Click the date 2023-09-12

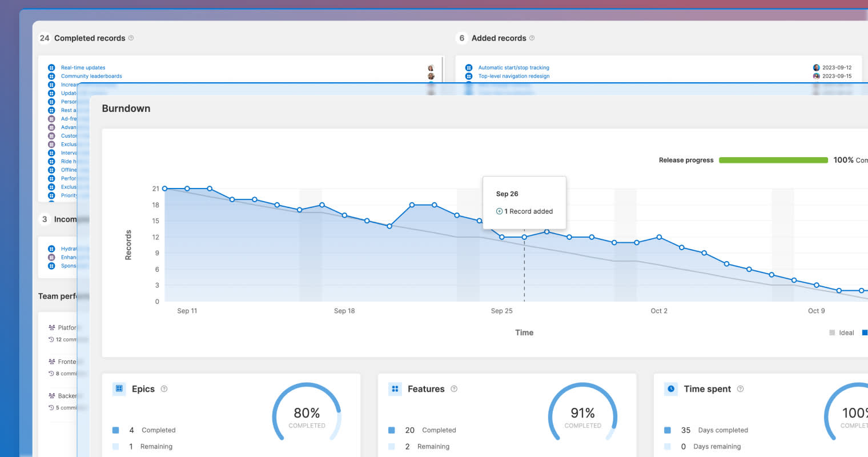tap(837, 67)
